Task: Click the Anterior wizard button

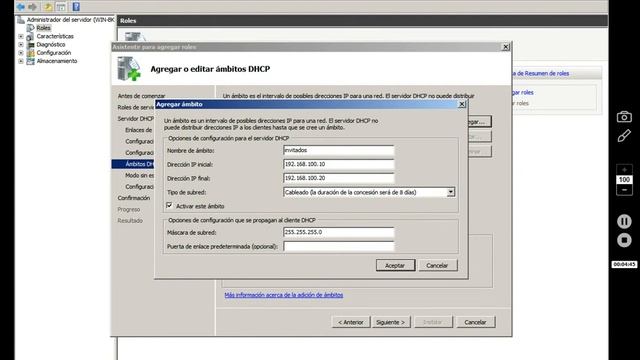Action: 351,322
